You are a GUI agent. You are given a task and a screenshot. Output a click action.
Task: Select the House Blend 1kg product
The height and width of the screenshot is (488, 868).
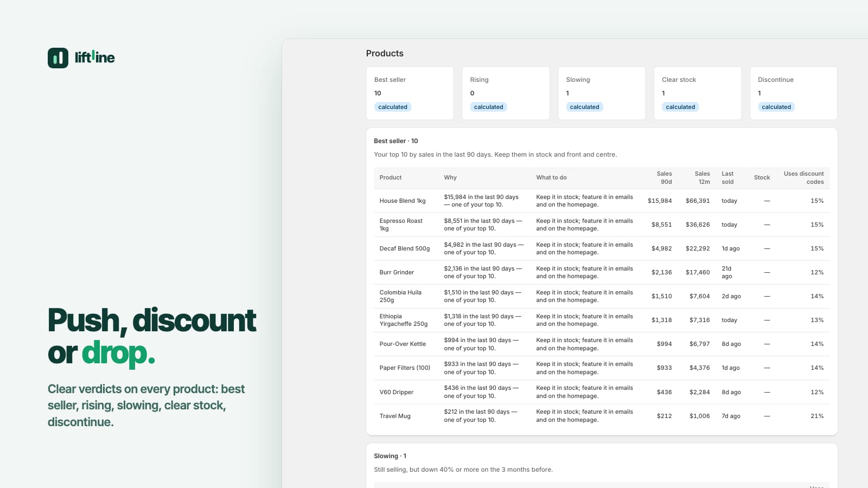403,201
